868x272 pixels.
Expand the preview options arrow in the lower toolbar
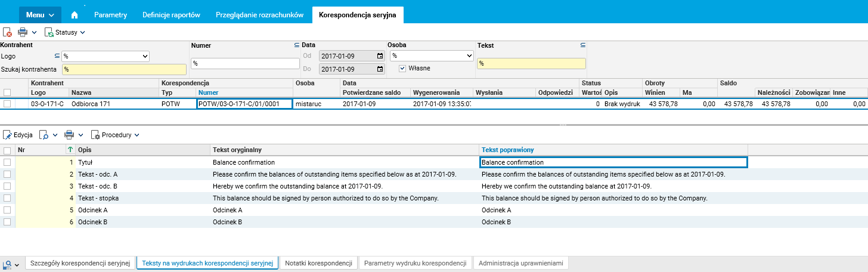[55, 135]
